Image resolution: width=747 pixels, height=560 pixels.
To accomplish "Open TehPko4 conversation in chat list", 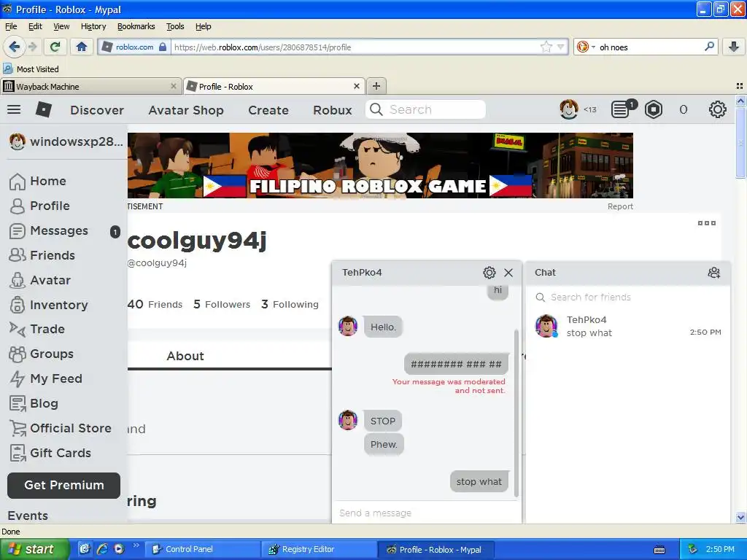I will (x=628, y=326).
